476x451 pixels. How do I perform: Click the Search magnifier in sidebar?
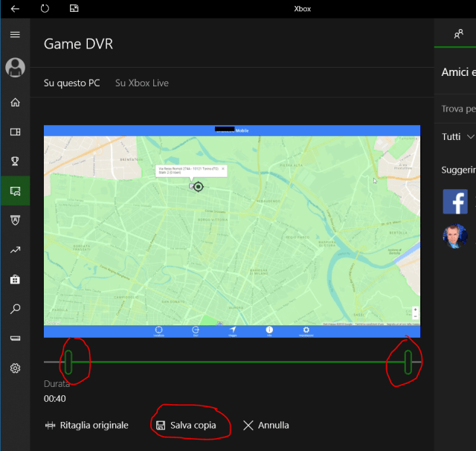tap(15, 309)
